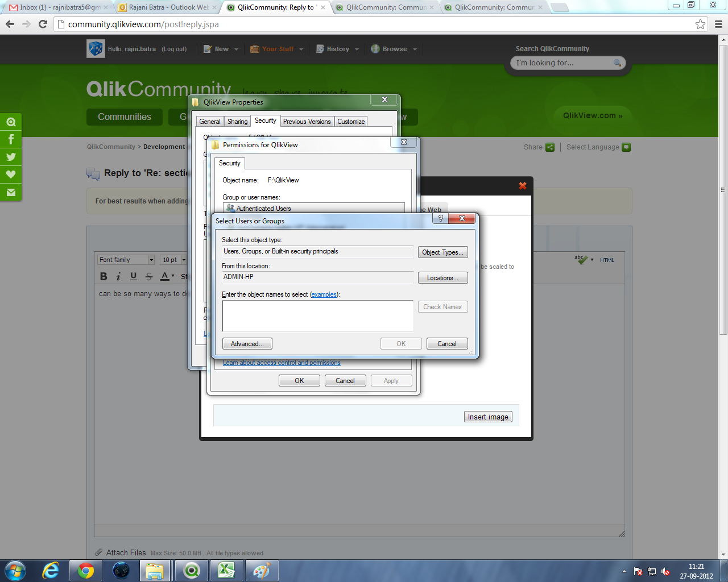Open Windows Explorer from the taskbar
The image size is (728, 582).
(155, 570)
